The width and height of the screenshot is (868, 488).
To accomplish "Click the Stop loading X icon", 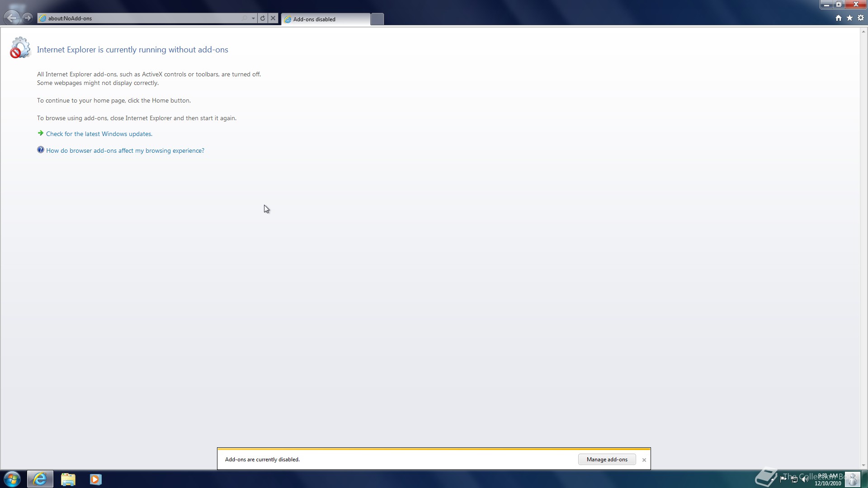I will [273, 19].
